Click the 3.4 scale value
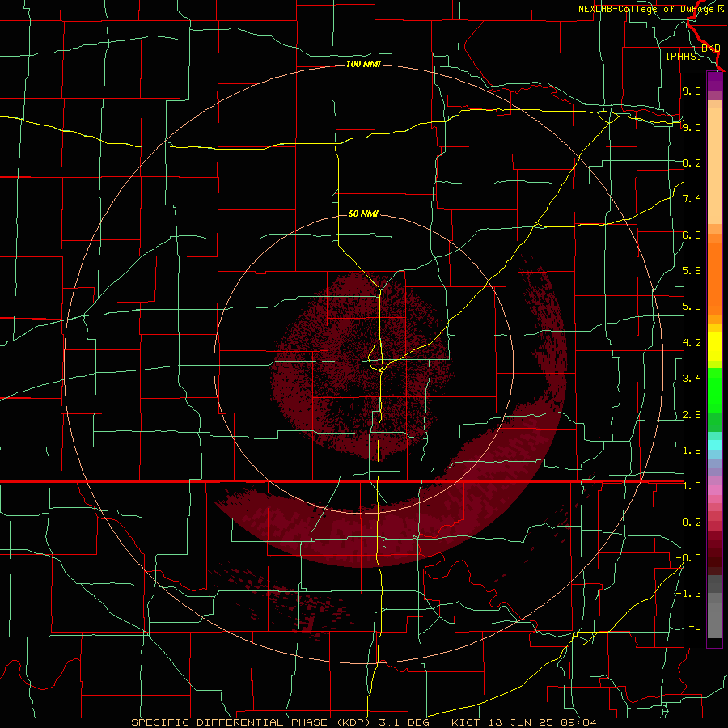The height and width of the screenshot is (728, 728). click(692, 379)
